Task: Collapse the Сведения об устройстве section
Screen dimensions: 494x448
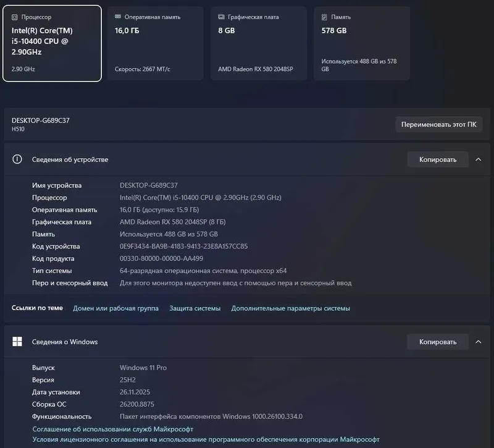Action: (x=478, y=159)
